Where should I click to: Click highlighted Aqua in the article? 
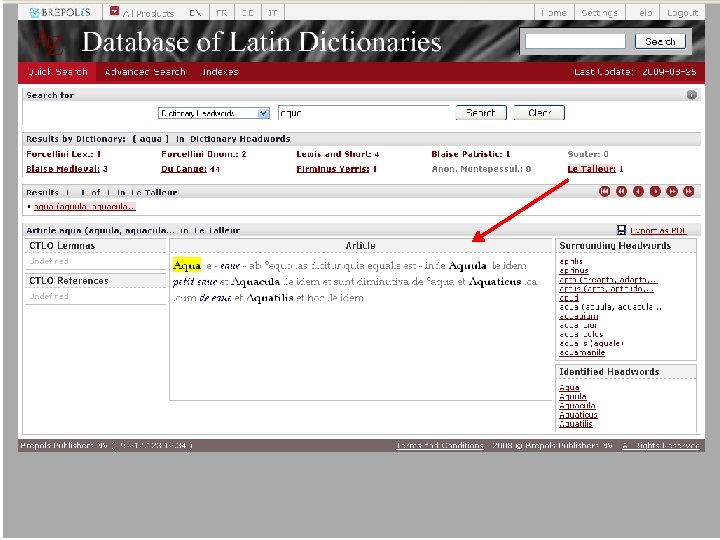[187, 265]
